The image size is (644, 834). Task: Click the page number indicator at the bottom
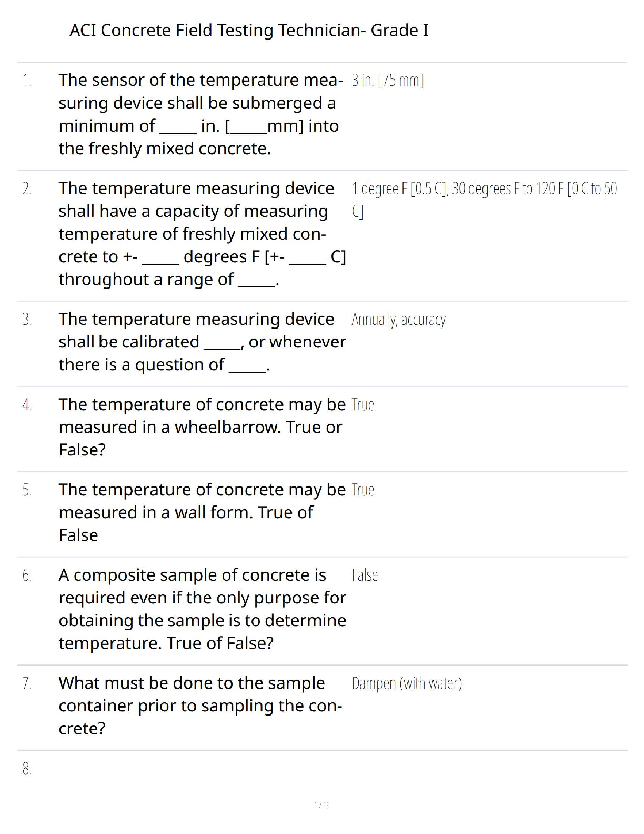click(x=321, y=805)
